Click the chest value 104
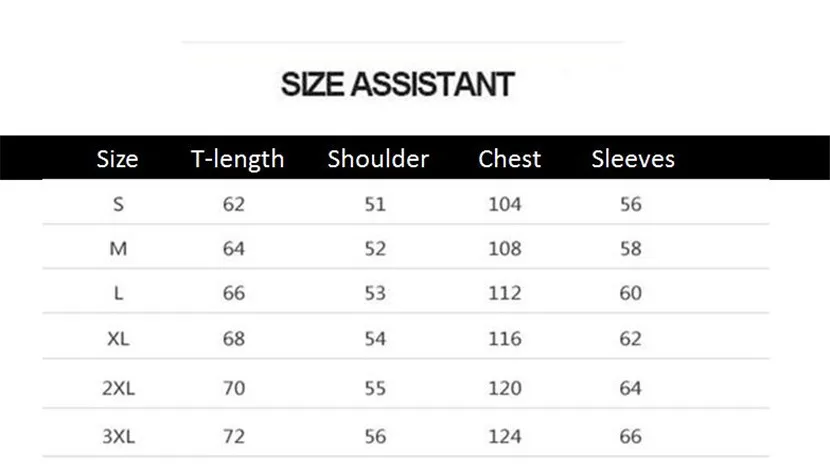This screenshot has width=830, height=470. 504,204
